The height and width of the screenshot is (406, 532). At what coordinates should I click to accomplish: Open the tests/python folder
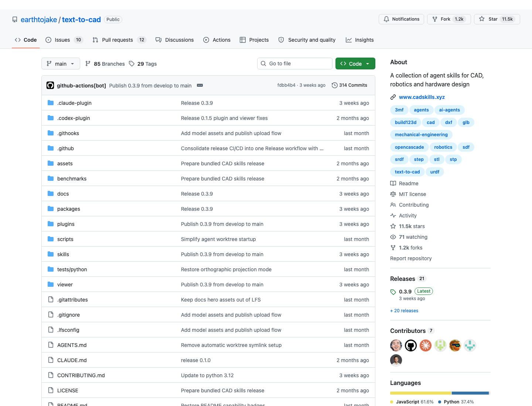point(72,269)
